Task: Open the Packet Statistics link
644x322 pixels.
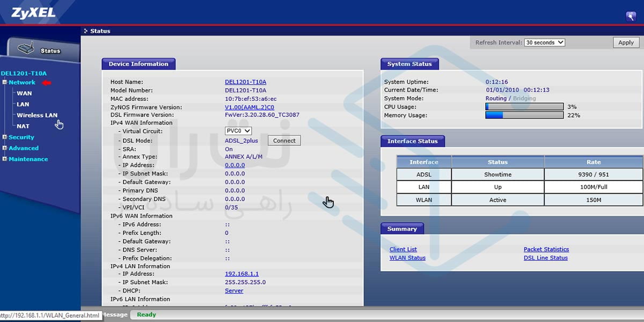Action: click(546, 250)
